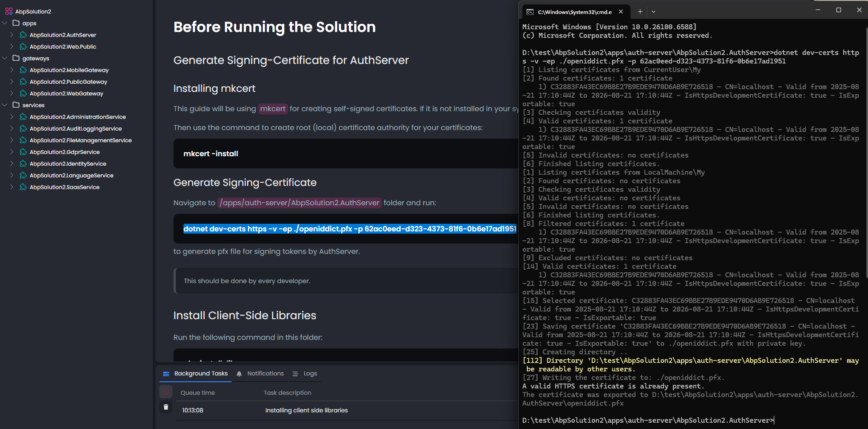The image size is (868, 429).
Task: Click the Notifications bell icon
Action: click(239, 374)
